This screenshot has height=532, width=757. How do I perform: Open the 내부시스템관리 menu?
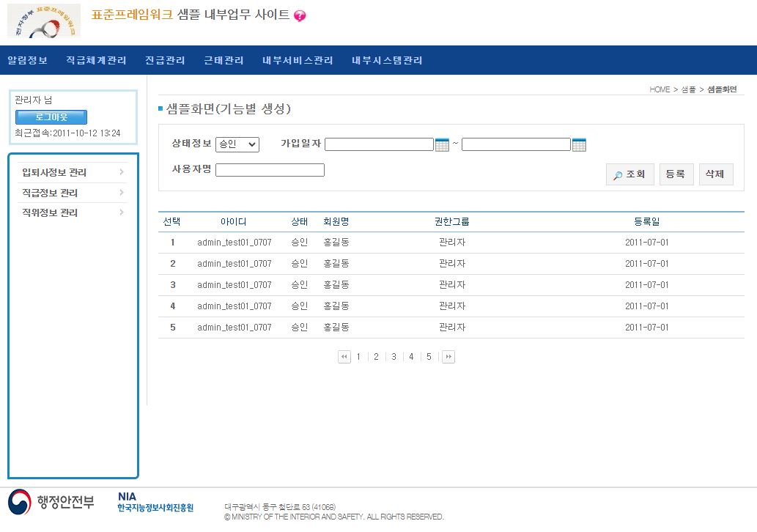click(387, 60)
